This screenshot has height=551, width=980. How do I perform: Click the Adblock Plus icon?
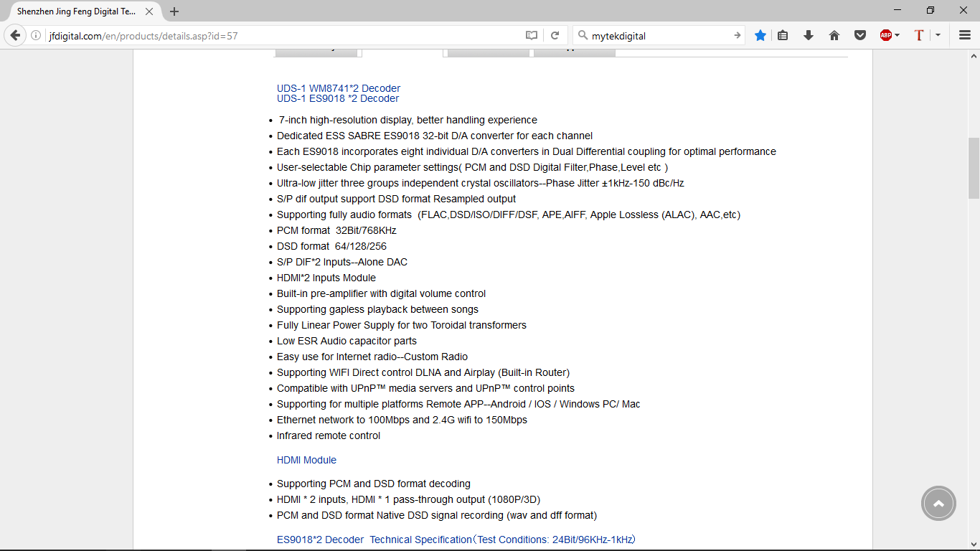tap(886, 35)
